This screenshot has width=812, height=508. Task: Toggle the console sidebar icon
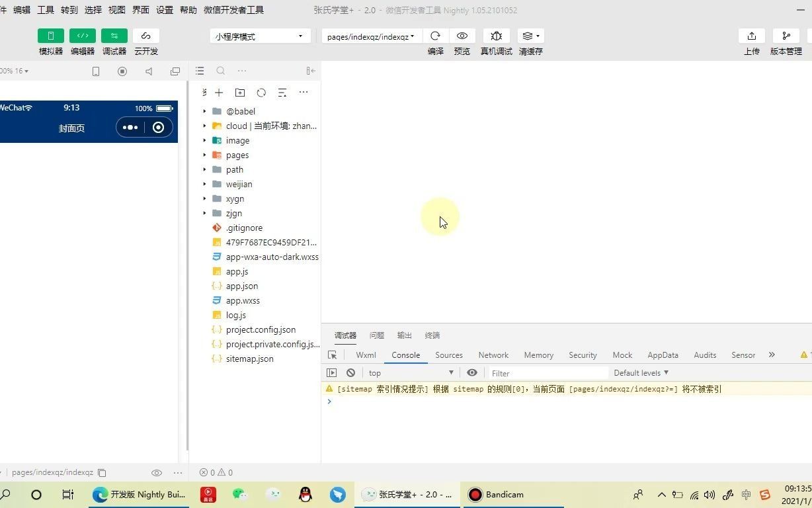pyautogui.click(x=332, y=373)
